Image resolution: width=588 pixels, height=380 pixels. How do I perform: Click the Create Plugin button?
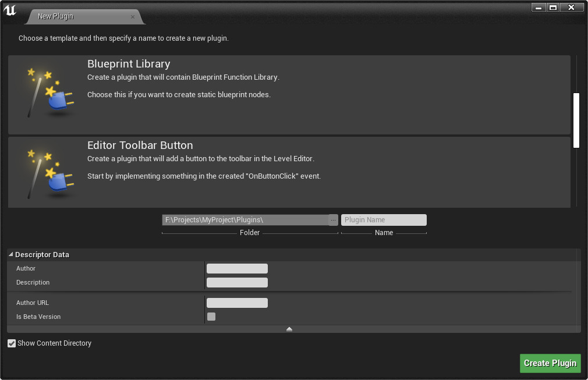[x=550, y=363]
